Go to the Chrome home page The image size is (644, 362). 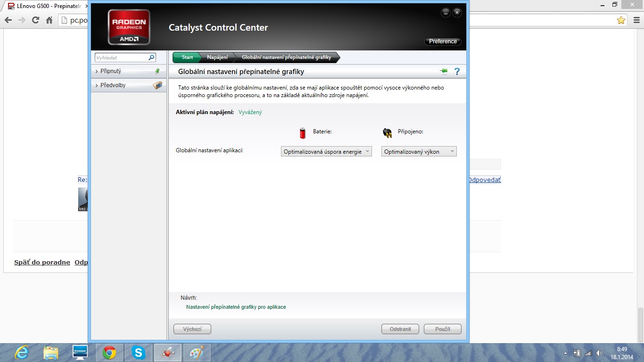(49, 20)
